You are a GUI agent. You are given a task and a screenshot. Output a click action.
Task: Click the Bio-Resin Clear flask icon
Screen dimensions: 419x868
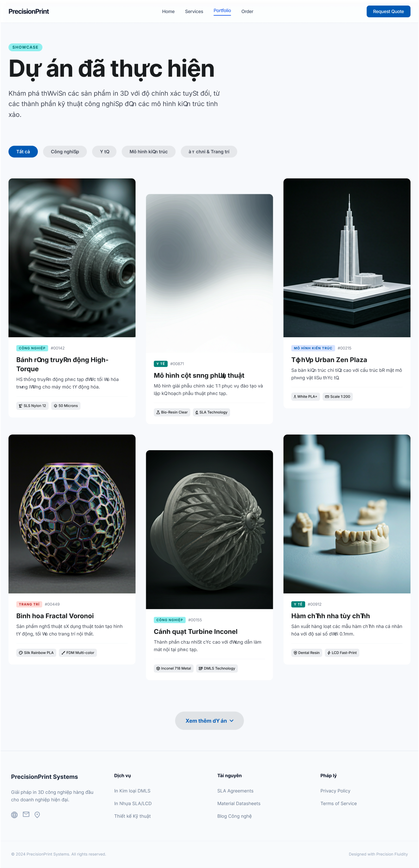(158, 412)
